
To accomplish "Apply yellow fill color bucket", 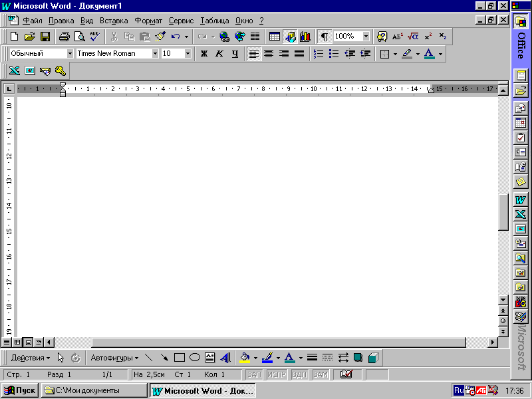I will (x=245, y=358).
